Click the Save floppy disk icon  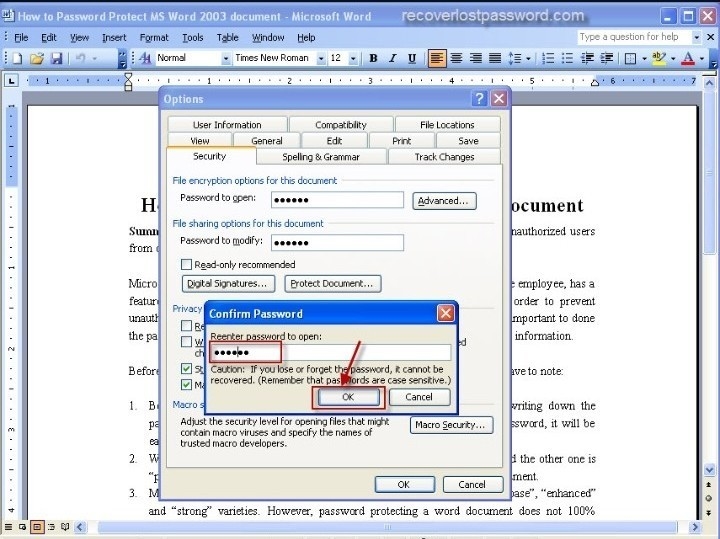(x=56, y=58)
